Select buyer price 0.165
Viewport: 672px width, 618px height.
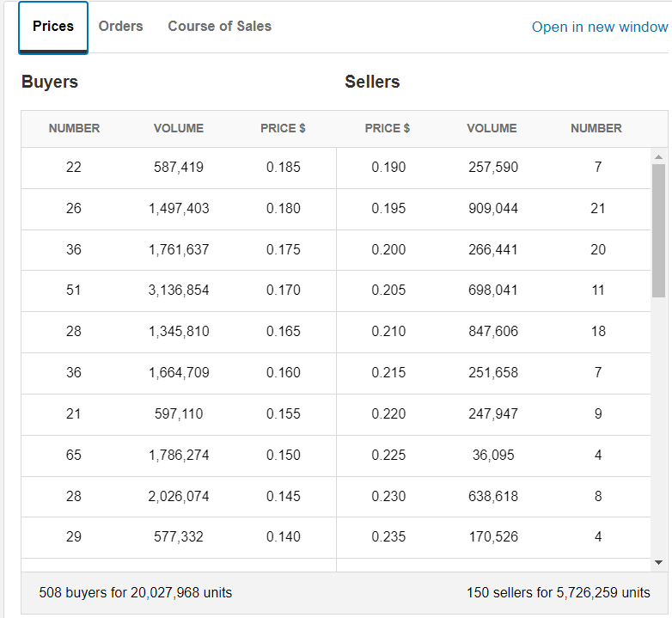click(x=284, y=331)
